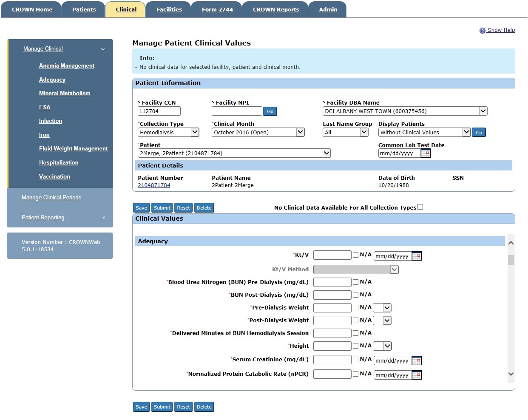This screenshot has height=420, width=528.
Task: Go to the Facilities tab
Action: (169, 9)
